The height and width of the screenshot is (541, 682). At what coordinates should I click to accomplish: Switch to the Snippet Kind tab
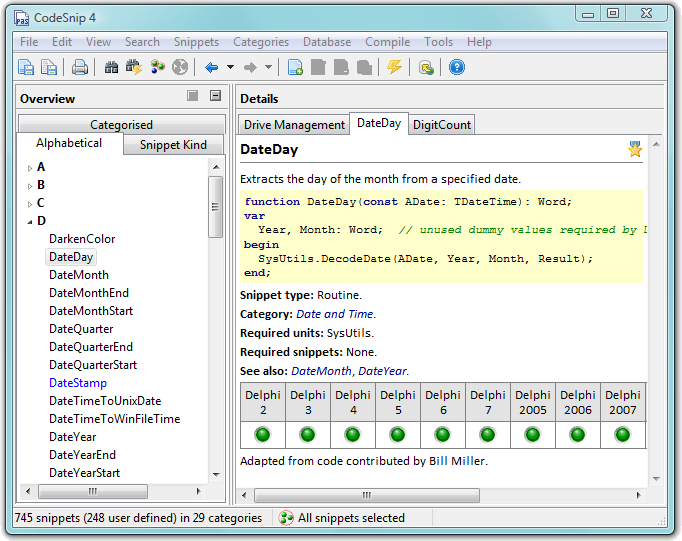pyautogui.click(x=173, y=145)
